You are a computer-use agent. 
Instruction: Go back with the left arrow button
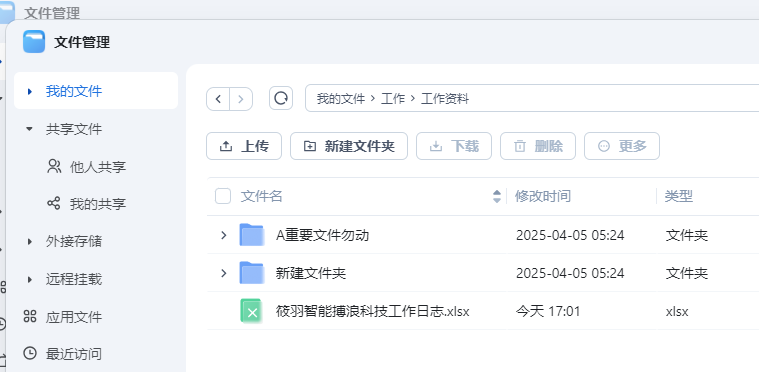pos(218,99)
